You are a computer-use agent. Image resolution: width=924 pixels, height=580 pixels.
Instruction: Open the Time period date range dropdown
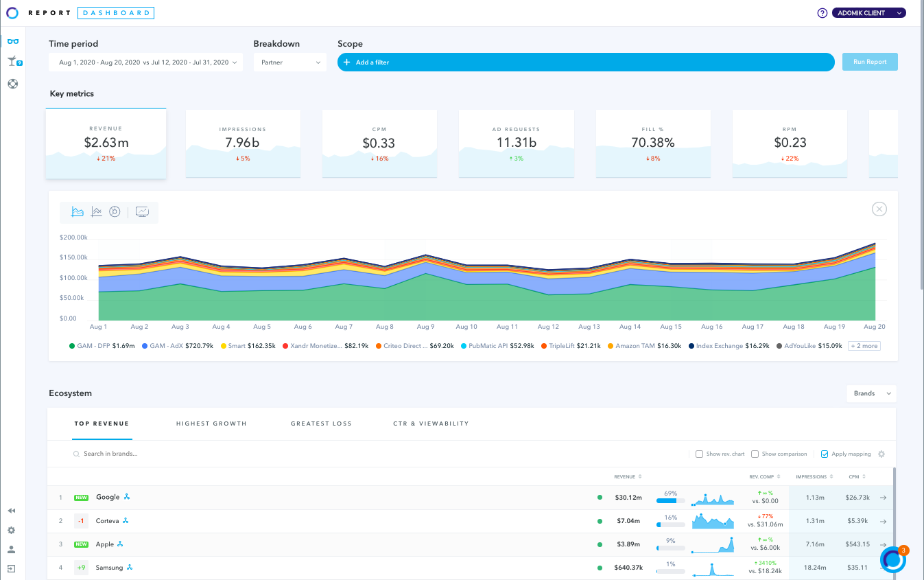click(x=145, y=62)
